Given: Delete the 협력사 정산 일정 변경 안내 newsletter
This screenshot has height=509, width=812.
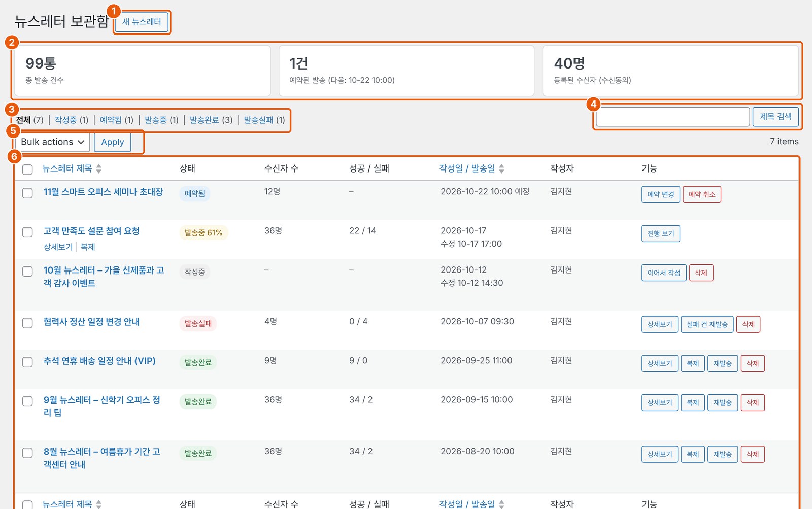Looking at the screenshot, I should tap(748, 324).
